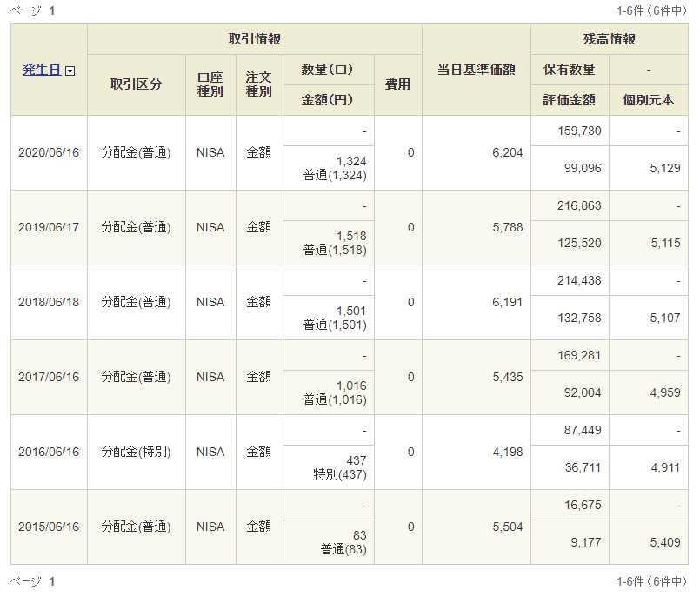Click the 評価金額 column header

[570, 100]
